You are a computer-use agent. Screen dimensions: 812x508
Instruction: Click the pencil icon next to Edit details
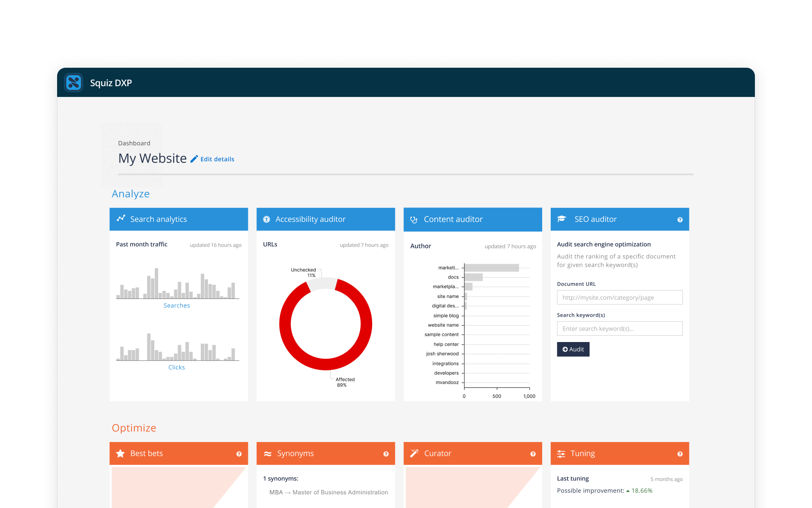point(194,158)
